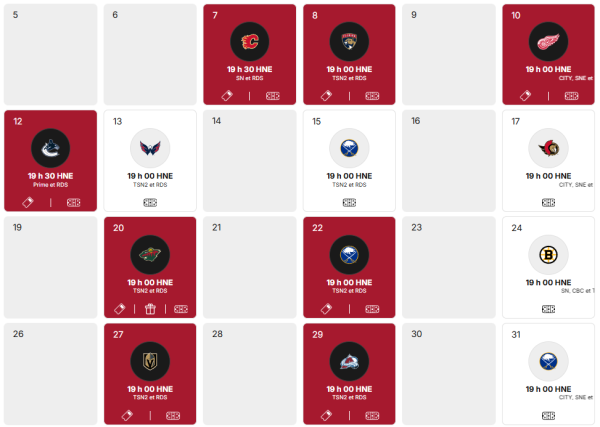This screenshot has width=600, height=427.
Task: Open the rink icon on day 15
Action: [349, 202]
